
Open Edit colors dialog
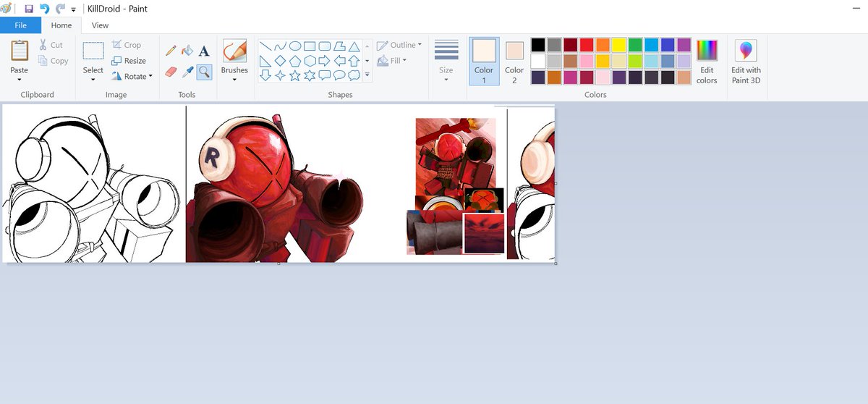707,61
